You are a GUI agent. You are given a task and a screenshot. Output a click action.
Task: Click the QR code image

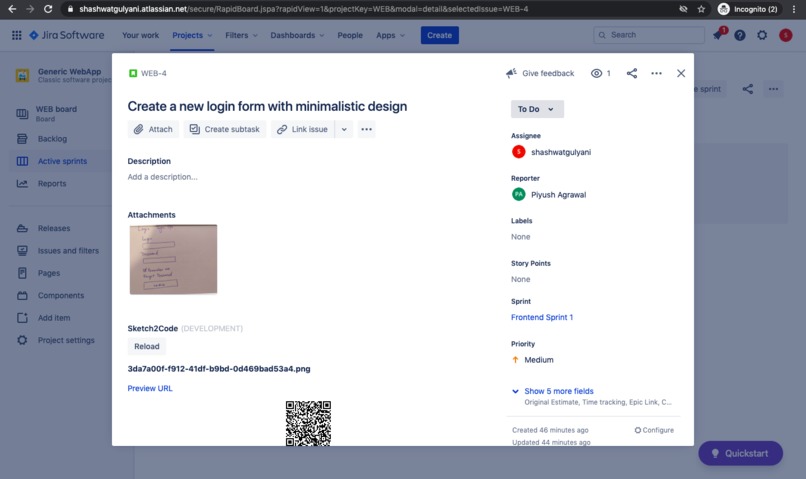pos(308,423)
